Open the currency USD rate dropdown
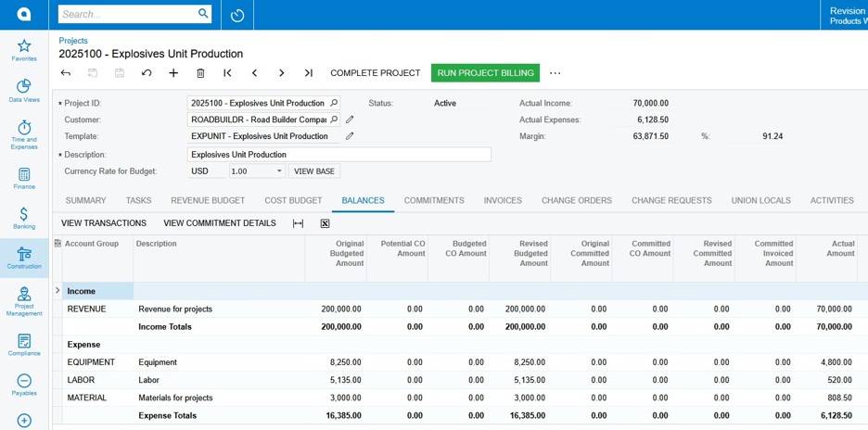The height and width of the screenshot is (430, 868). click(x=279, y=171)
